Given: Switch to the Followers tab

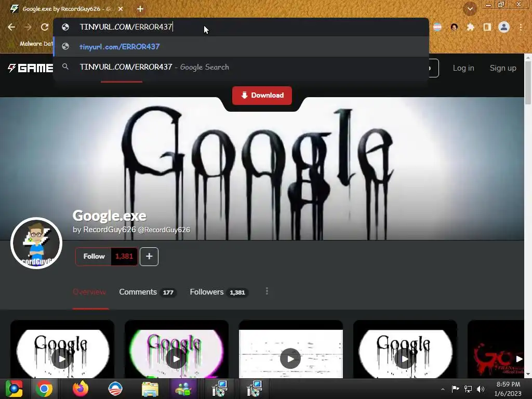Looking at the screenshot, I should tap(219, 292).
